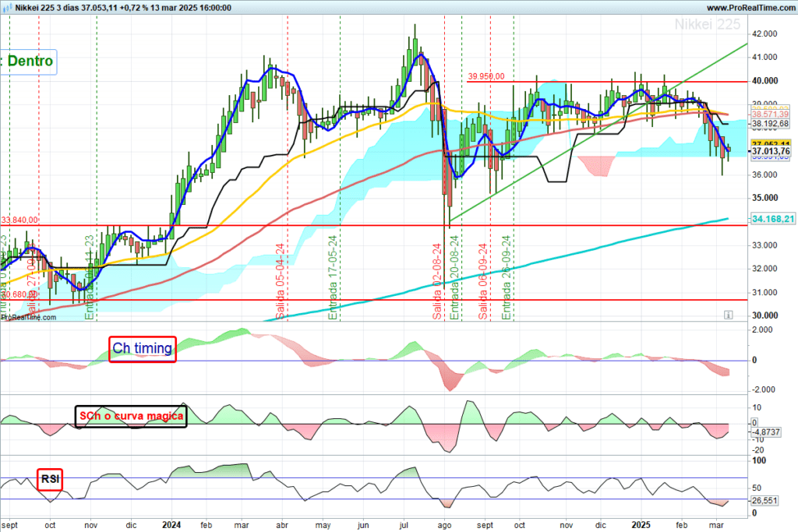Click the ago label on the date axis

click(x=444, y=526)
